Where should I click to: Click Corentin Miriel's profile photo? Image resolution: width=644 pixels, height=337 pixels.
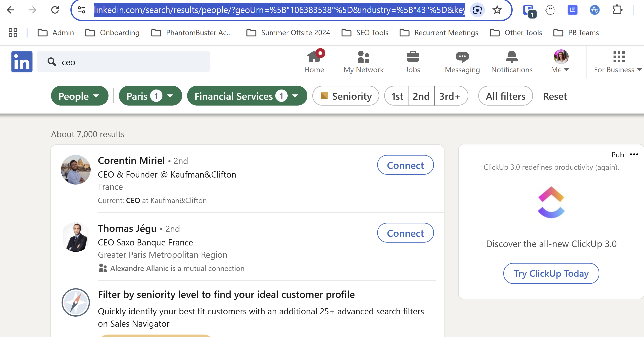76,170
